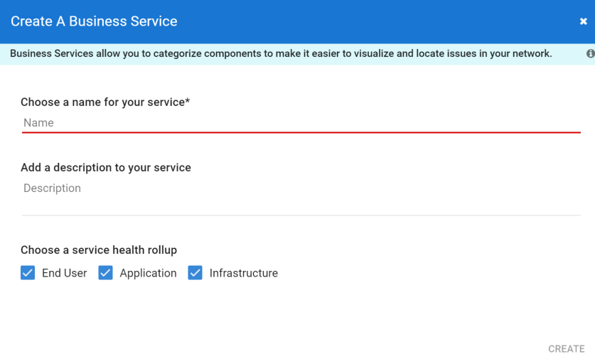Click the Business Services info banner text
Image resolution: width=595 pixels, height=364 pixels.
281,54
